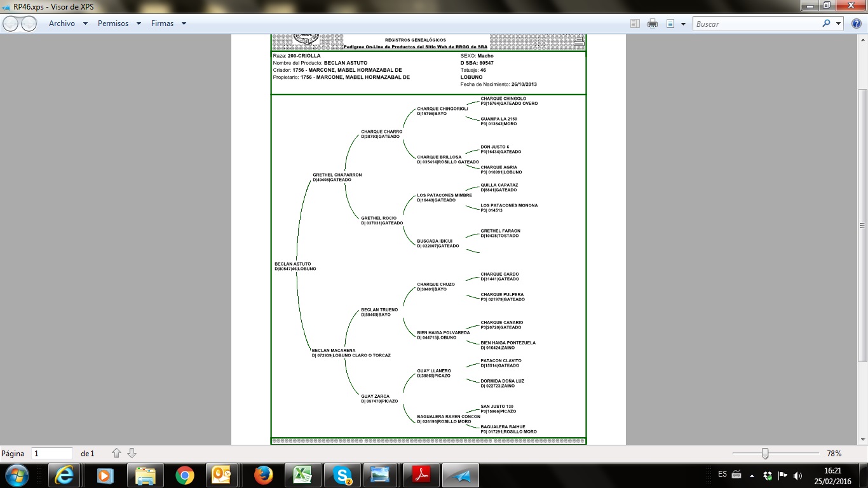The image size is (868, 488).
Task: Open the Permisos menu
Action: click(113, 24)
